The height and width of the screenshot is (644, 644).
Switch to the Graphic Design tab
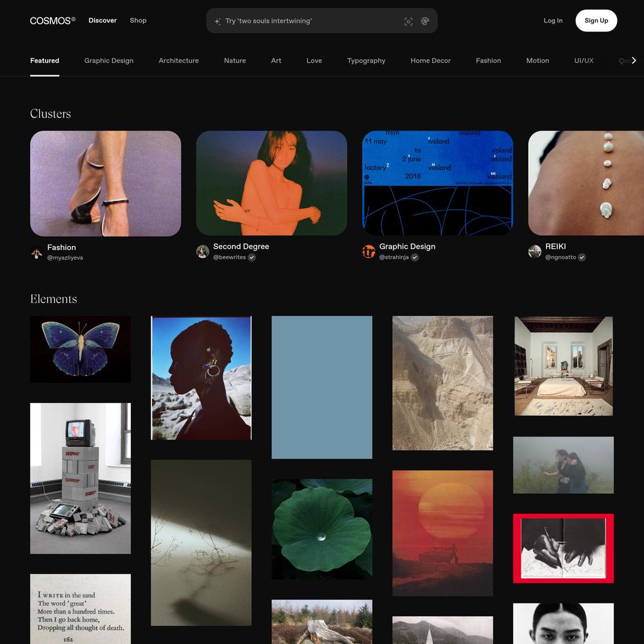[109, 61]
